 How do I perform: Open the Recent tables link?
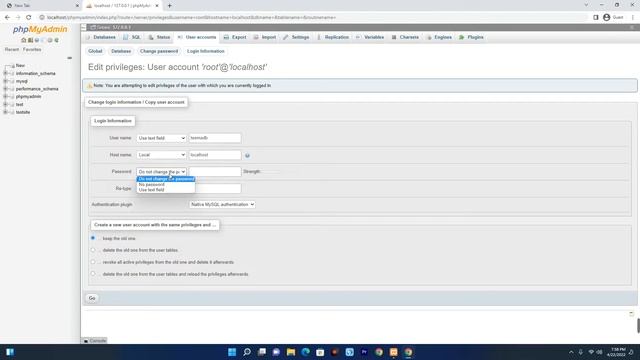[x=12, y=49]
